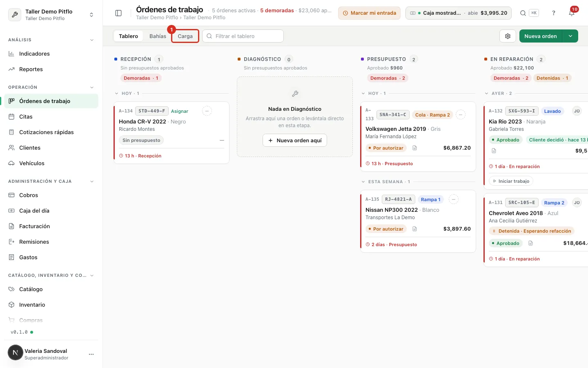
Task: Click Iniciar trabajo on Kia Rio card
Action: pos(511,181)
